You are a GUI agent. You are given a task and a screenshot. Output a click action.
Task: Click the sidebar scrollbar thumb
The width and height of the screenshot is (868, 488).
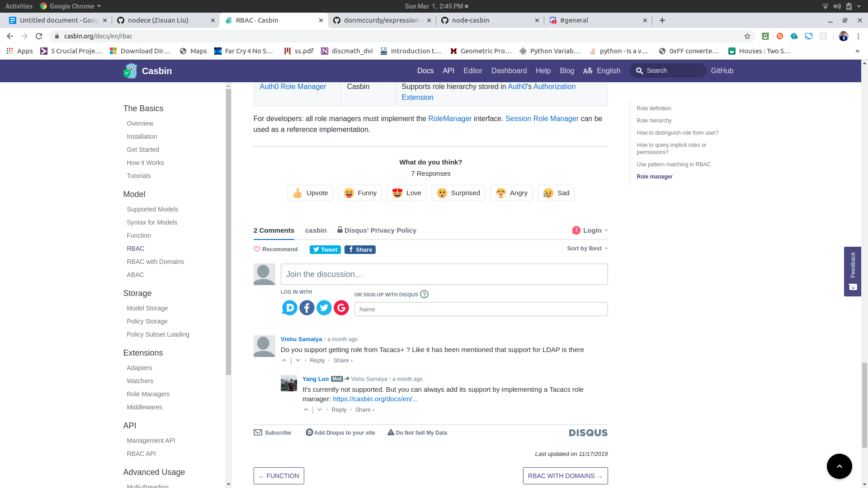click(228, 231)
